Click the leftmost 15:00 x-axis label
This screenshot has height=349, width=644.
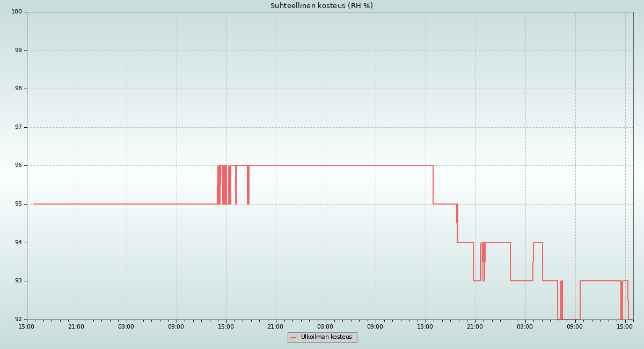pyautogui.click(x=27, y=326)
